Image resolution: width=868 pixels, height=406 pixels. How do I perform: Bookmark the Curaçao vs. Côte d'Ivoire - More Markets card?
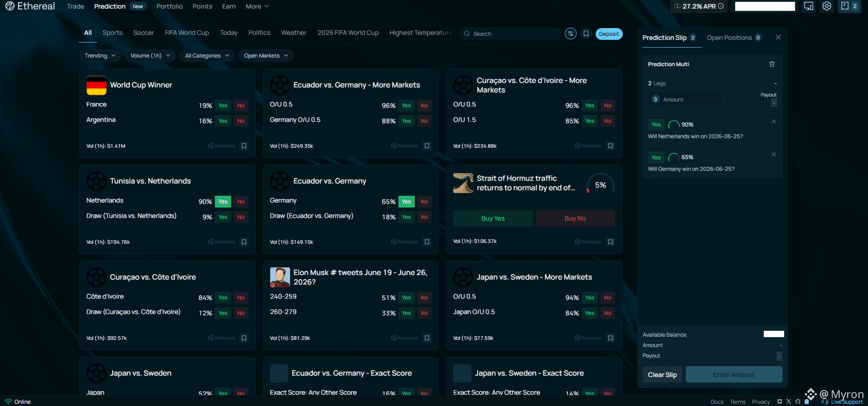611,146
